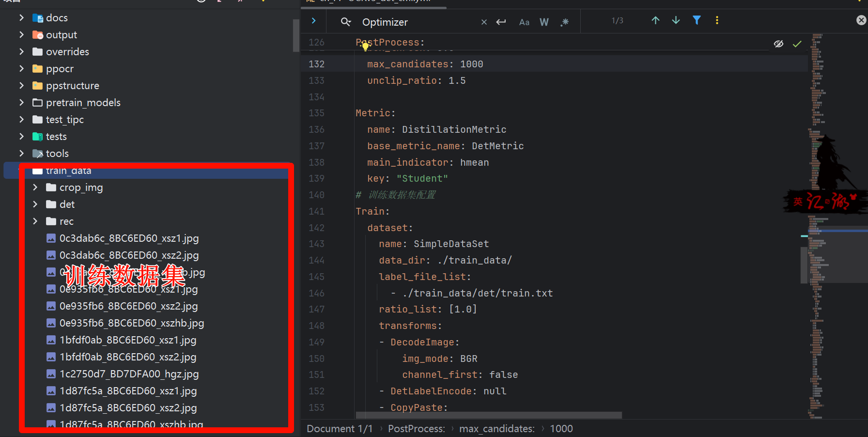Click max_candidates: breadcrumb

click(x=497, y=429)
